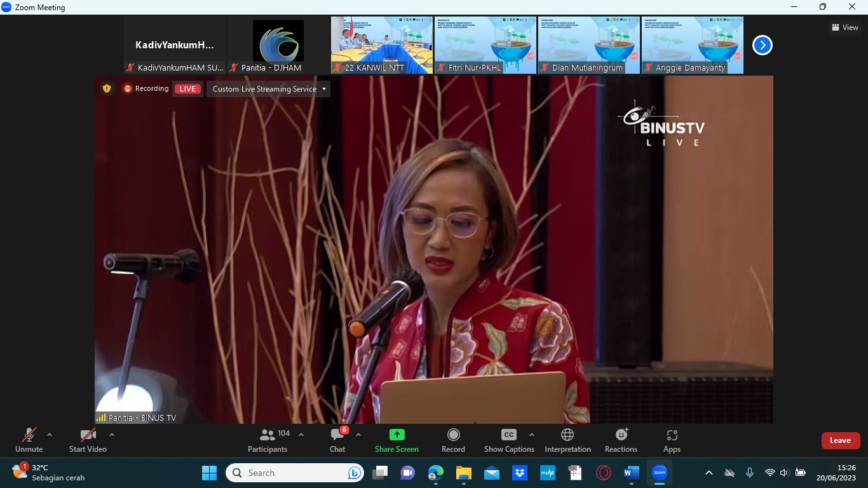Open Microsoft Word from the taskbar
This screenshot has width=868, height=488.
(x=631, y=473)
